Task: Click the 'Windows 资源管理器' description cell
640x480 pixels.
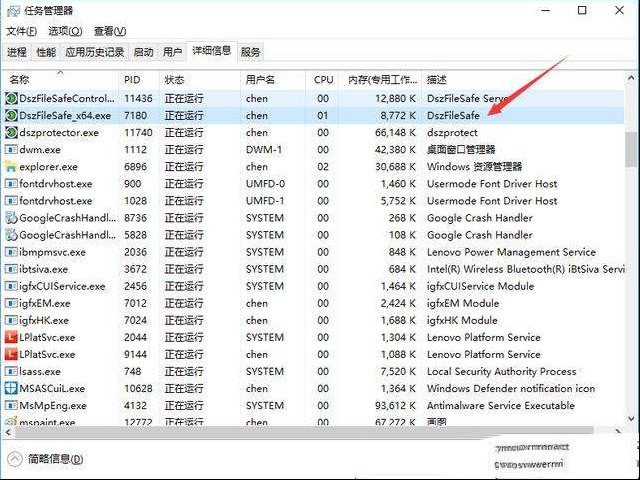Action: coord(474,167)
